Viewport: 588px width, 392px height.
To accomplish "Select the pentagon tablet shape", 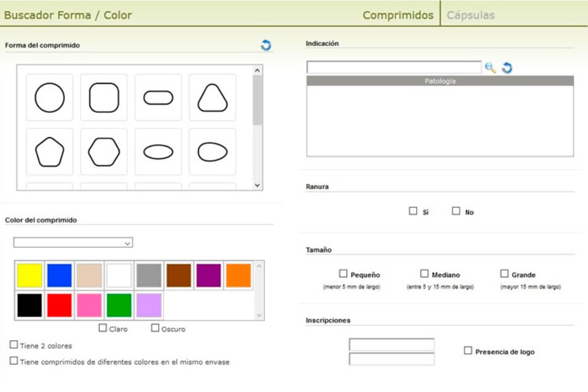I will (49, 152).
